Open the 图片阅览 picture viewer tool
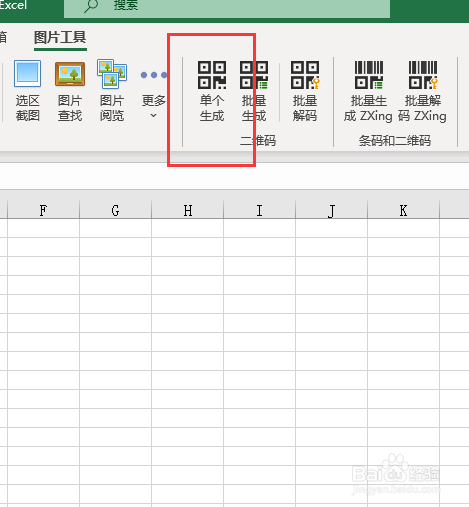 (x=112, y=91)
